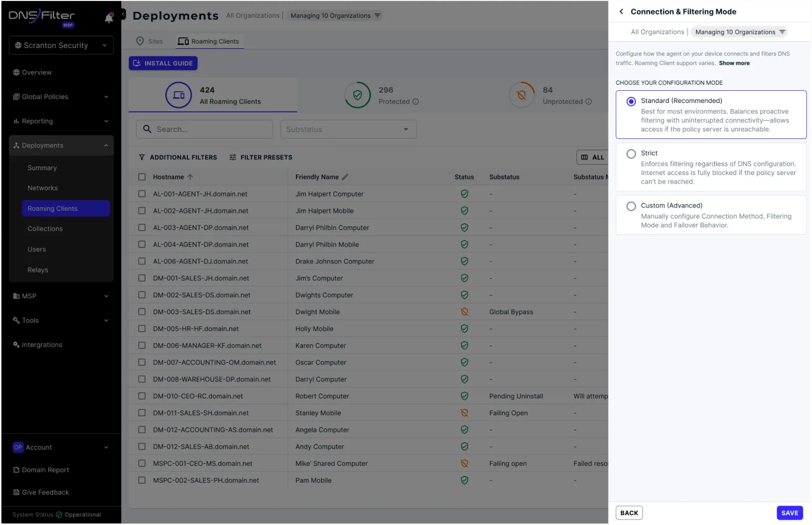Click the organizations filter icon in side panel

[x=782, y=32]
